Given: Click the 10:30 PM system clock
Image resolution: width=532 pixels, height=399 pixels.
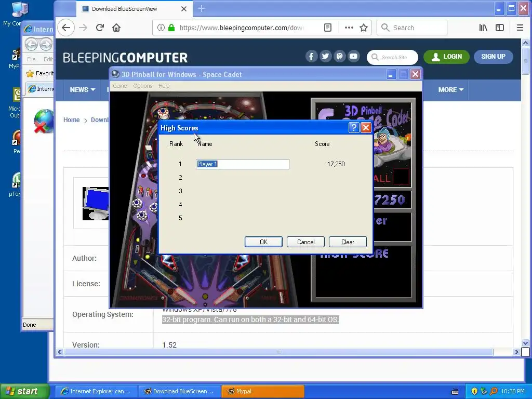Looking at the screenshot, I should [513, 391].
